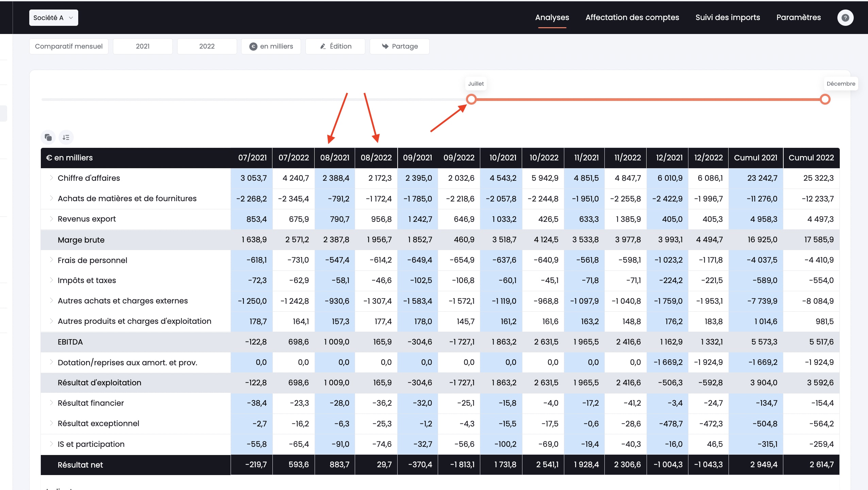The image size is (868, 490).
Task: Click the 08/2021 column header
Action: point(335,158)
